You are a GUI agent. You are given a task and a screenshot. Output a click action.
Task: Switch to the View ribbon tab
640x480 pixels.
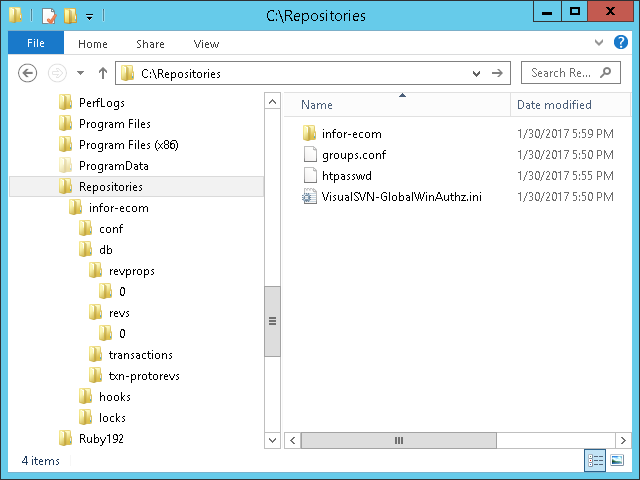point(206,44)
